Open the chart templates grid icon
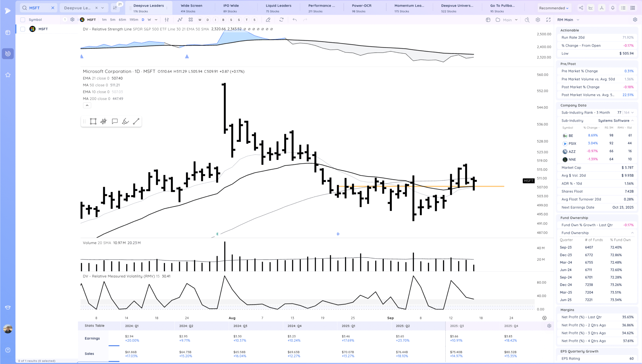The height and width of the screenshot is (364, 642). (x=191, y=20)
